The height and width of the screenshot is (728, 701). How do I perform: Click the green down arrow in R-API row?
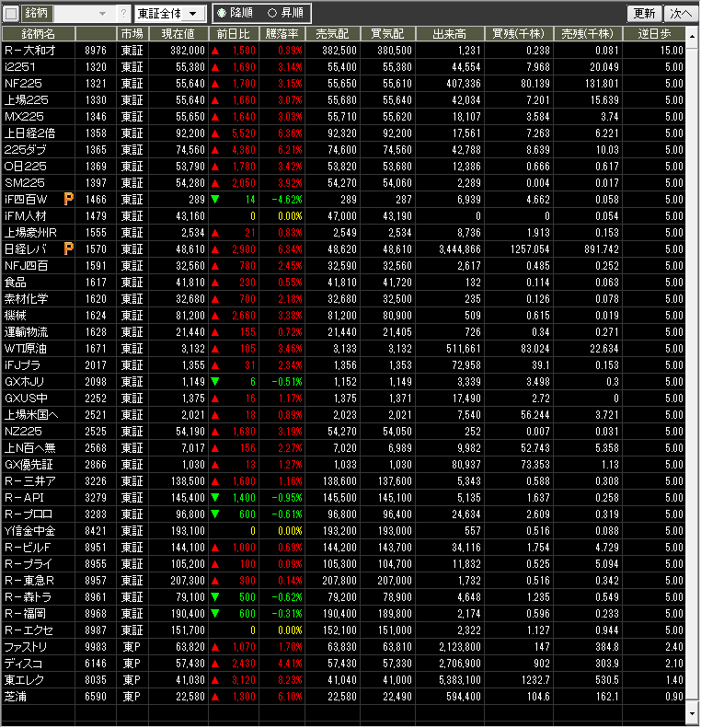[215, 497]
